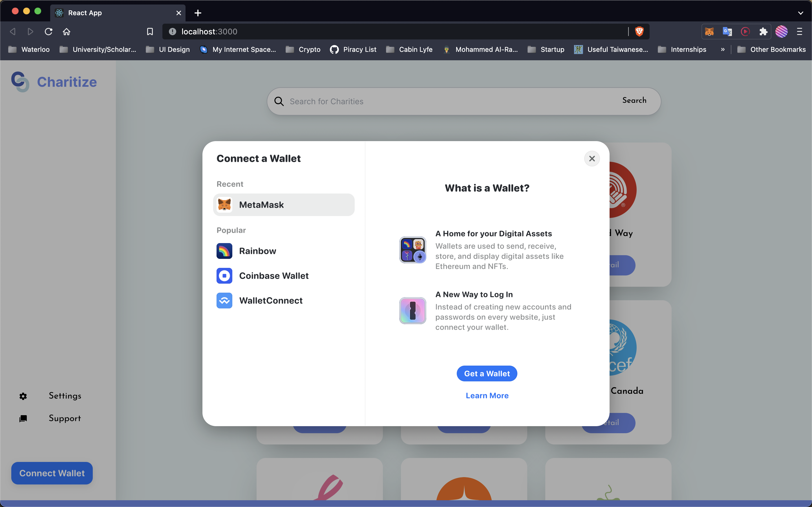Open the browser hamburger menu
812x507 pixels.
pos(800,32)
